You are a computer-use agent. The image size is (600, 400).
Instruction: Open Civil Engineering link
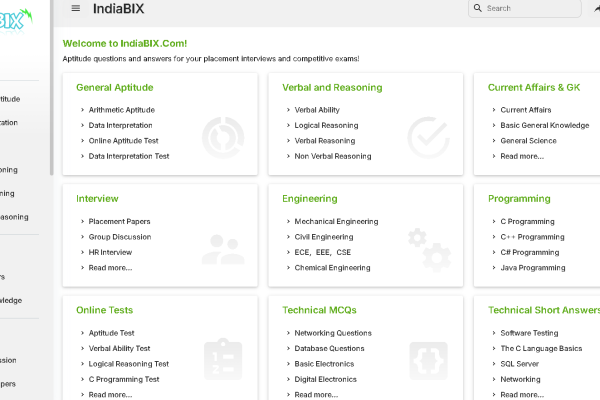coord(324,237)
